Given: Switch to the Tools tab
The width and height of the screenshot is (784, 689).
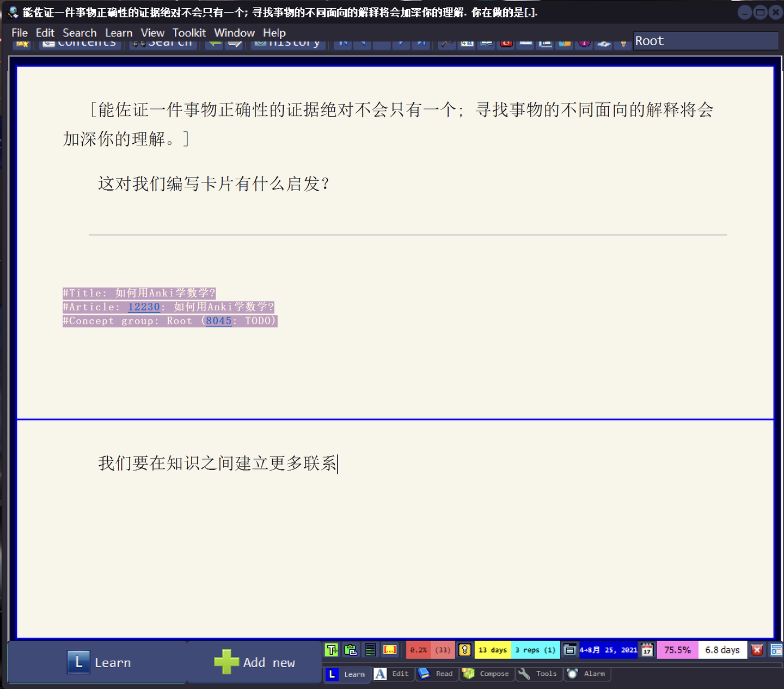Looking at the screenshot, I should tap(538, 674).
